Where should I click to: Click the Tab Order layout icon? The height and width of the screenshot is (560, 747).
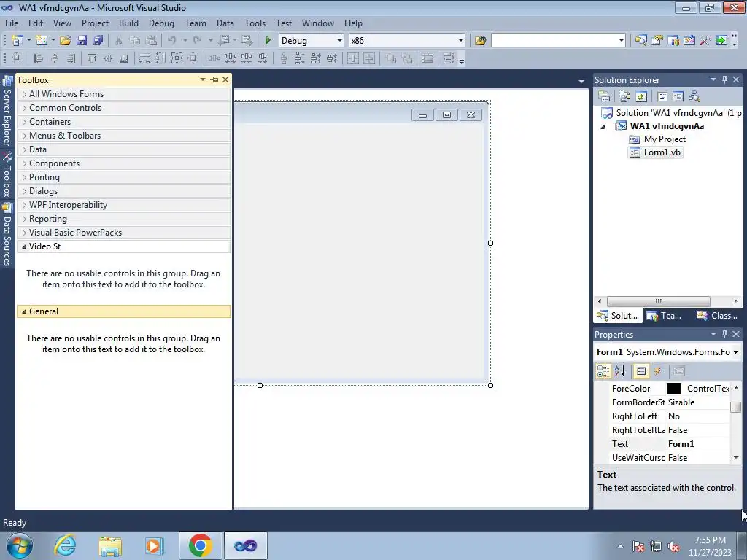(x=449, y=58)
